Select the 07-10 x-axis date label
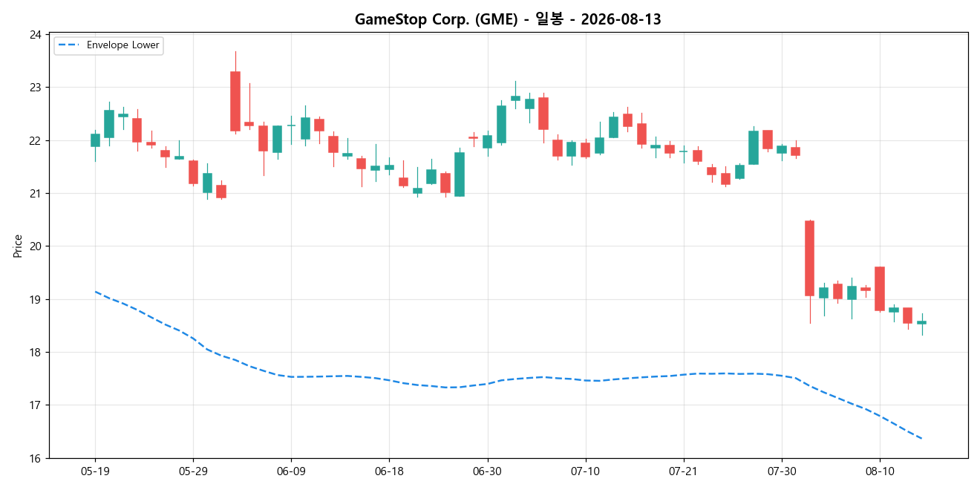980x490 pixels. pos(585,471)
